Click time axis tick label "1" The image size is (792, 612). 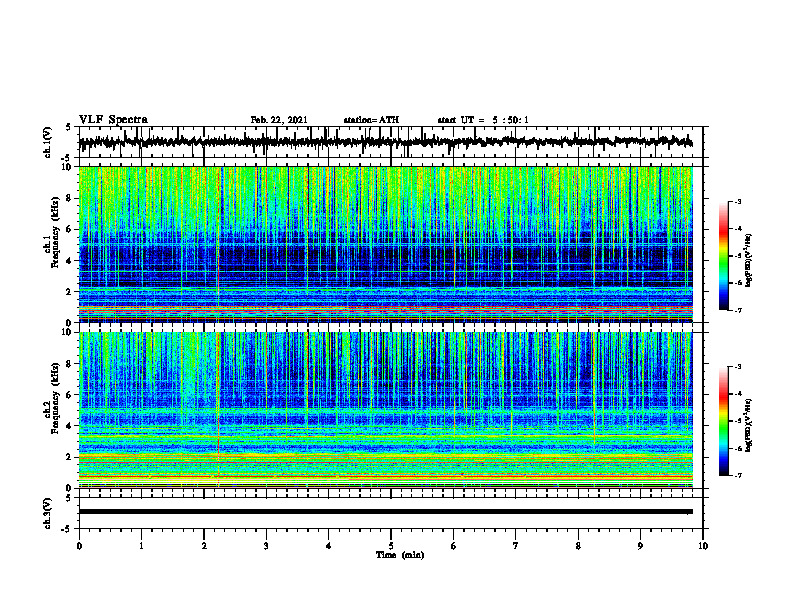coord(141,546)
